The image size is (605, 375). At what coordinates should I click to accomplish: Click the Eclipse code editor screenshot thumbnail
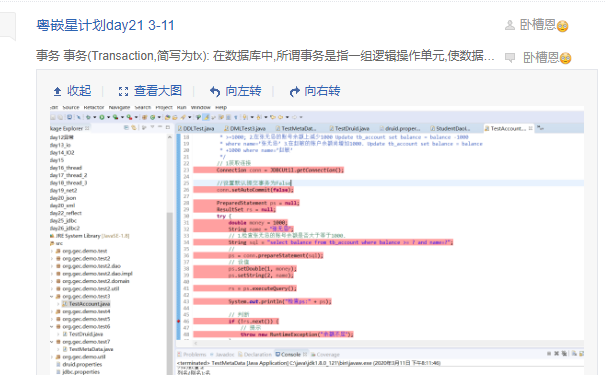pyautogui.click(x=317, y=239)
